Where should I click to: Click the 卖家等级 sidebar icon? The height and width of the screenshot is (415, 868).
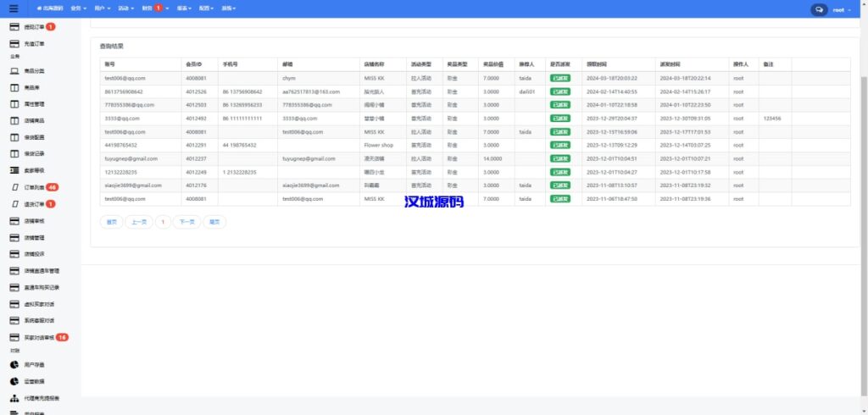[x=14, y=170]
